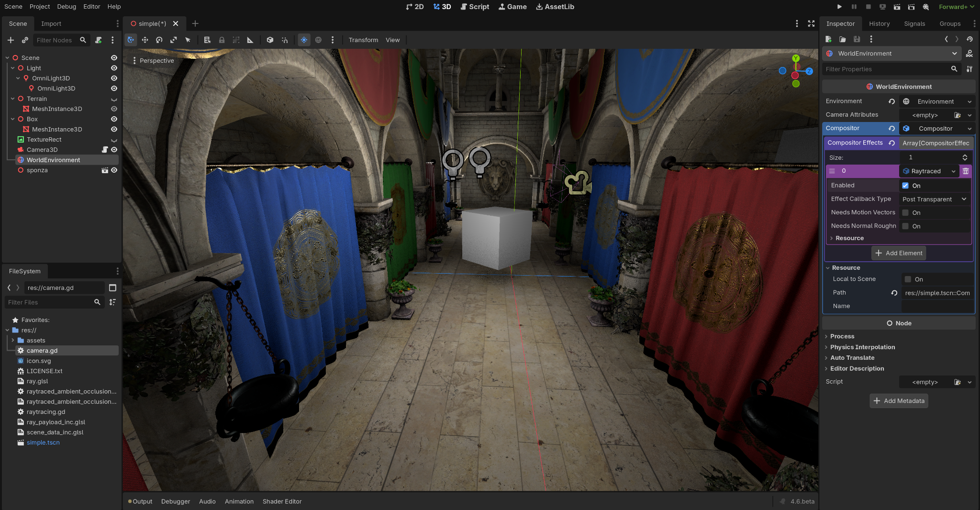Screen dimensions: 980x510
Task: Open Effect Callback Type dropdown
Action: tap(935, 199)
